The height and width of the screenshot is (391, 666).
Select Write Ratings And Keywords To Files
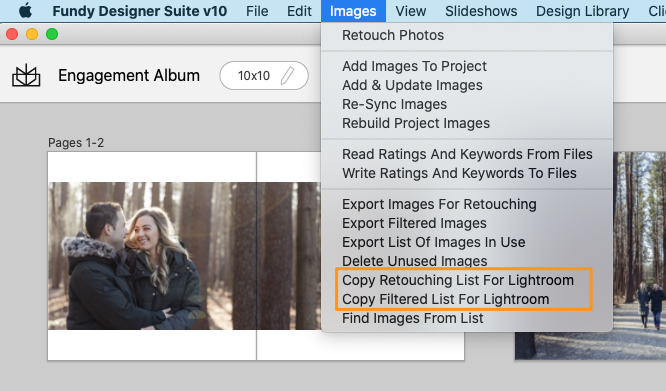pyautogui.click(x=467, y=173)
